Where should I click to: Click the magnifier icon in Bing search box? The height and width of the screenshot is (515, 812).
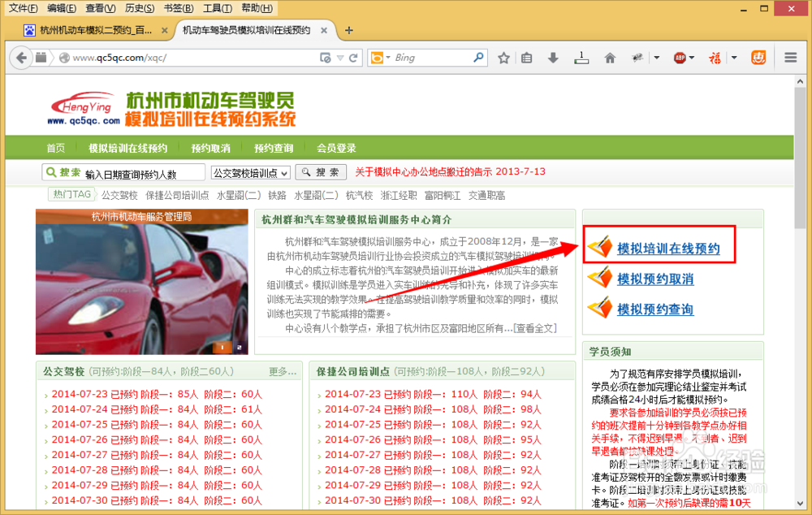pos(478,58)
